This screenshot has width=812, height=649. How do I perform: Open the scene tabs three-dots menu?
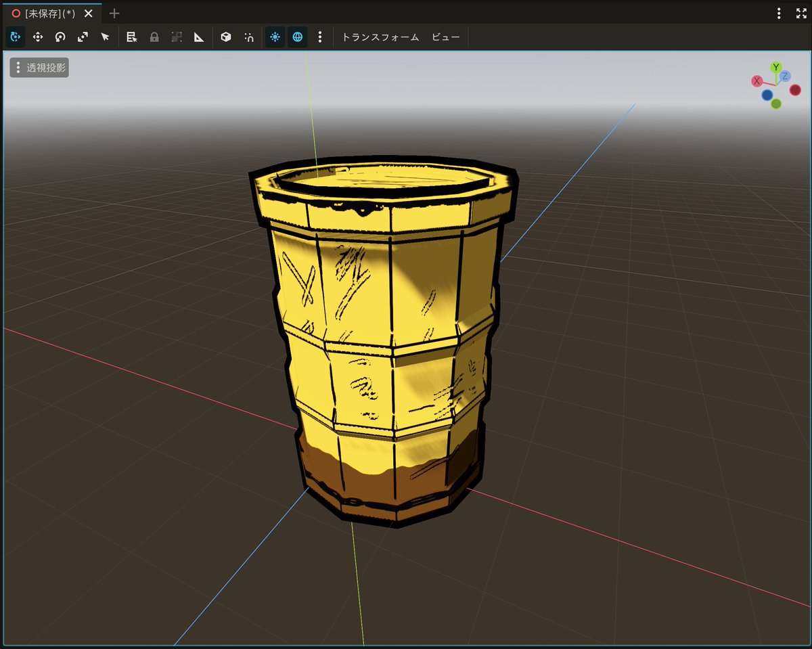[x=780, y=13]
